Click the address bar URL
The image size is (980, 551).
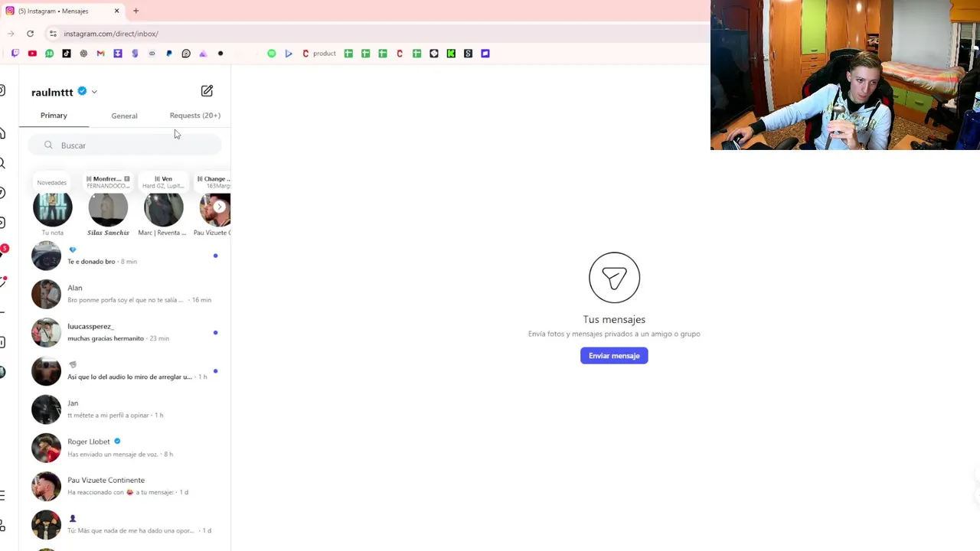[111, 34]
